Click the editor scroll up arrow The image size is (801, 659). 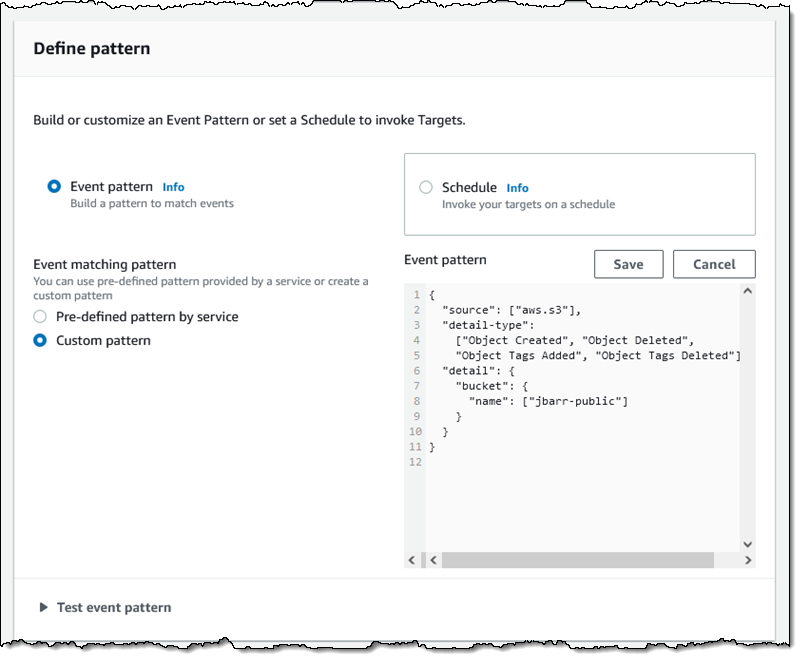pos(747,291)
